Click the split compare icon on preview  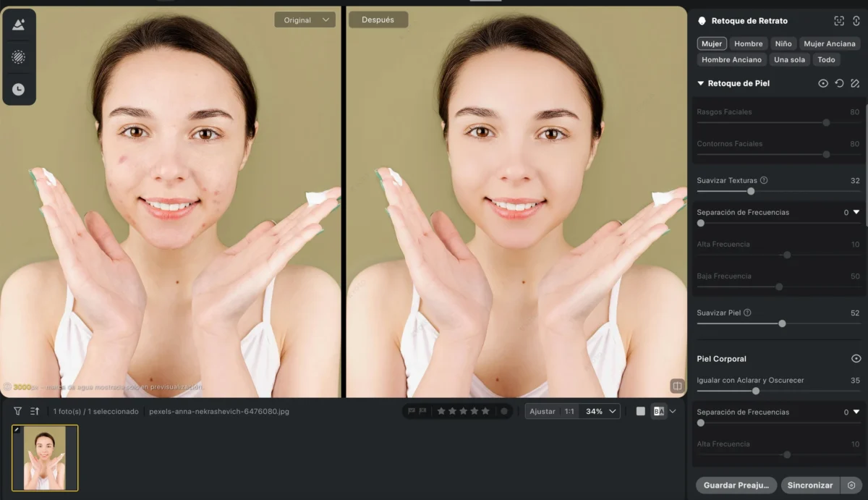click(677, 386)
